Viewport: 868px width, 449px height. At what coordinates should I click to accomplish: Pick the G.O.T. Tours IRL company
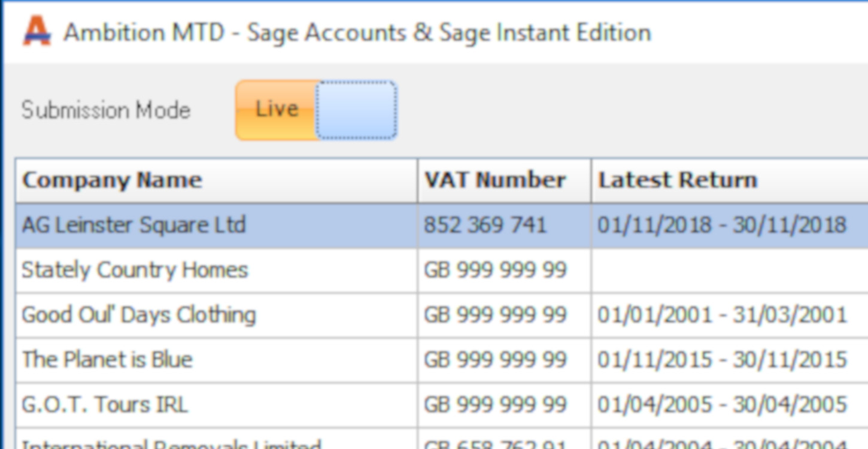(105, 405)
